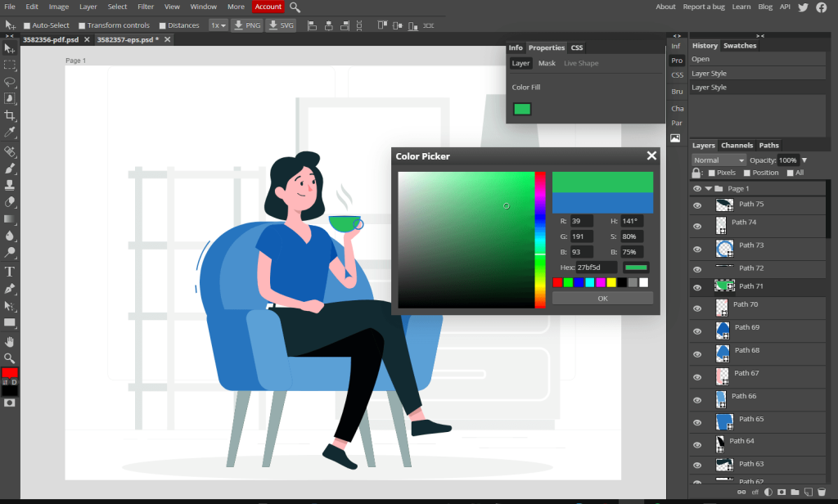Create new folder in Layers panel
This screenshot has width=838, height=504.
pos(795,492)
